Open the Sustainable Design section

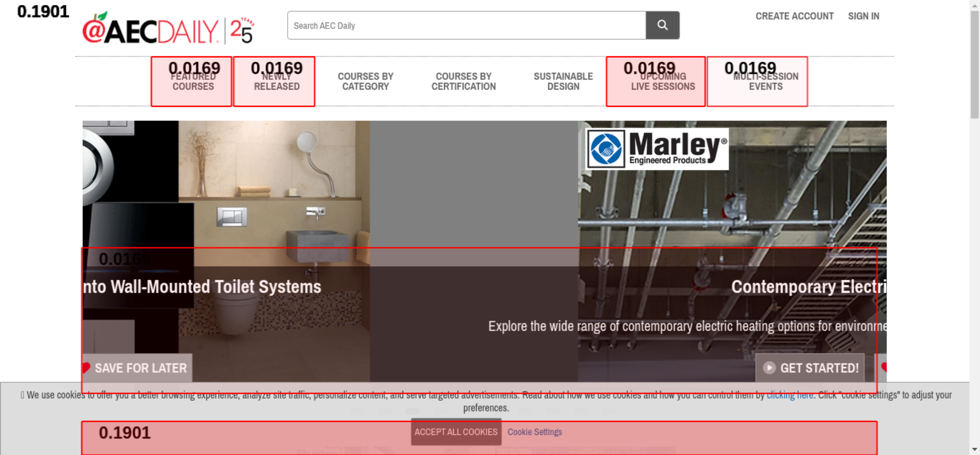click(563, 81)
